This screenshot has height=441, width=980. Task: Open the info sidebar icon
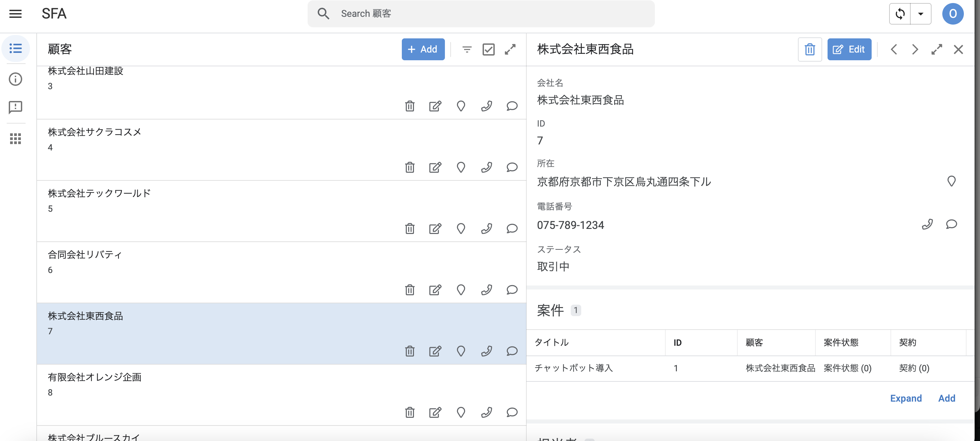[x=15, y=79]
